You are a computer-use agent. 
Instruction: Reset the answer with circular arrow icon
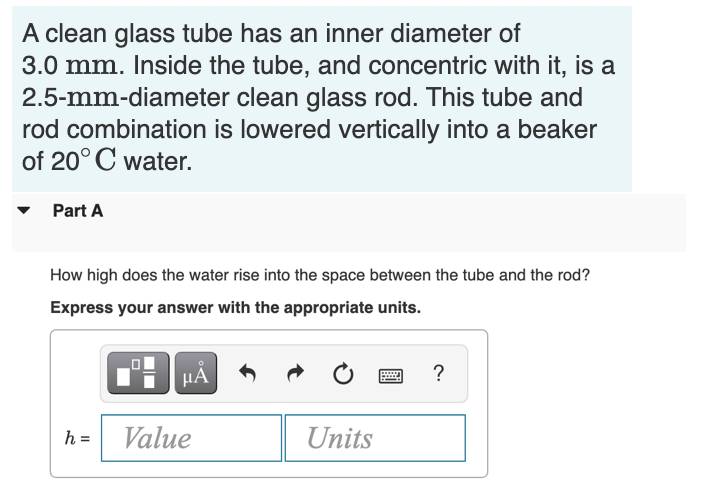click(342, 376)
